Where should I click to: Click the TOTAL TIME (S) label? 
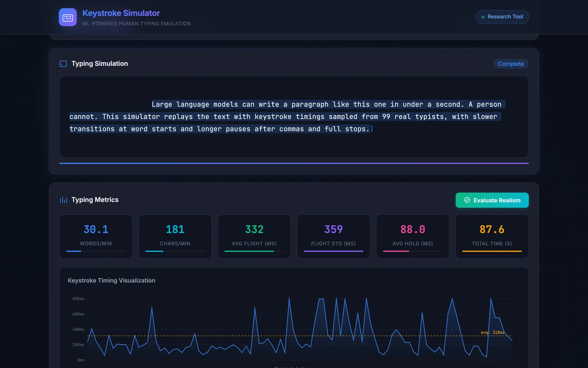[492, 244]
